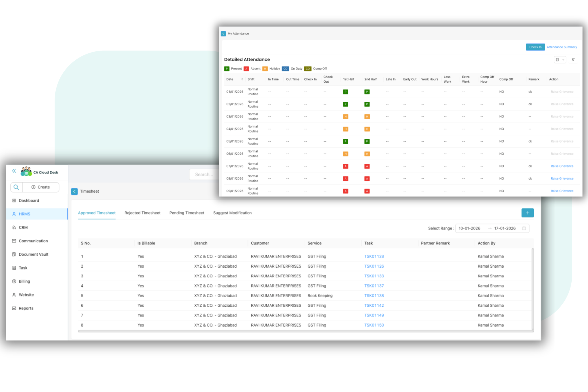588x392 pixels.
Task: Switch to Rejected Timesheet tab
Action: click(x=142, y=213)
